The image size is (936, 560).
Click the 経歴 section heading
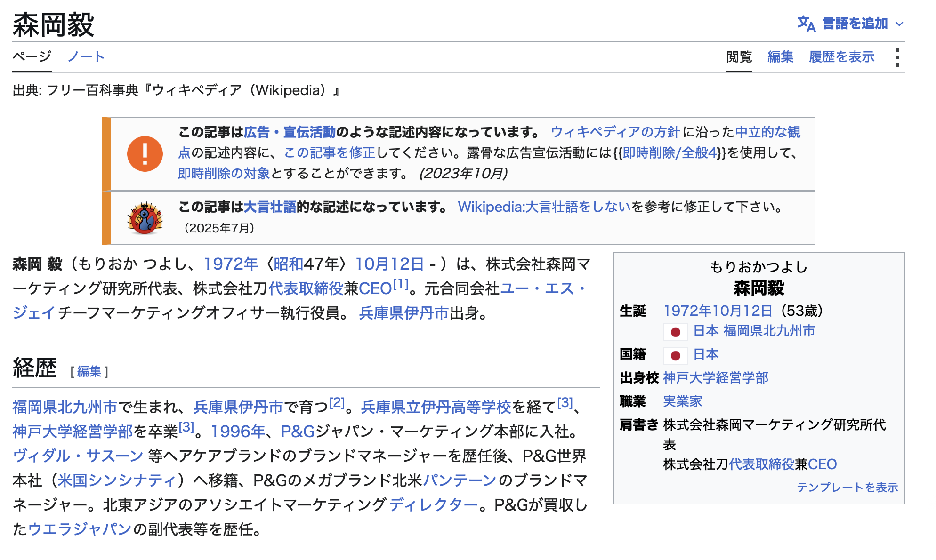pyautogui.click(x=35, y=368)
